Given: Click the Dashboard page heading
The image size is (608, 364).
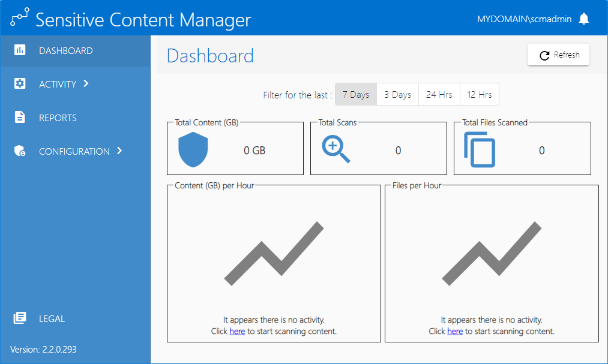Looking at the screenshot, I should click(210, 56).
